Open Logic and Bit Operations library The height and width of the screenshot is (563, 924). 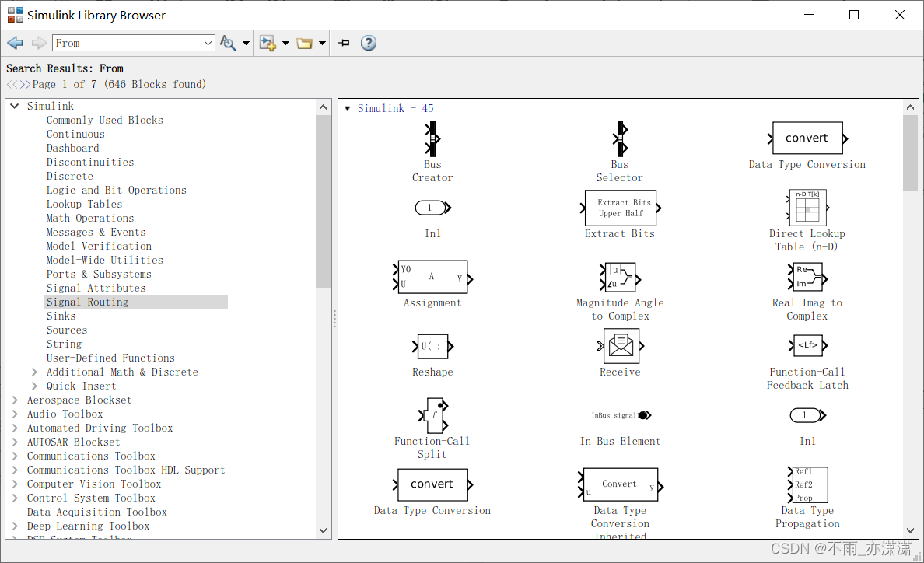click(x=116, y=191)
